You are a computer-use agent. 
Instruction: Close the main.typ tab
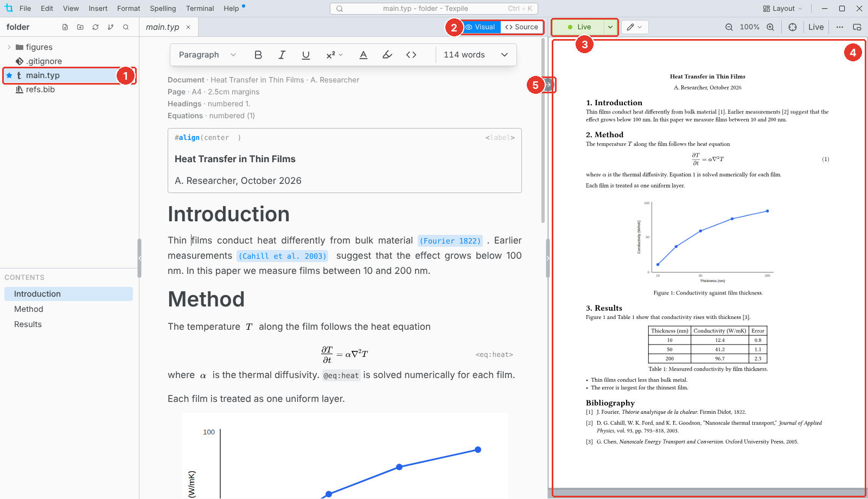[x=188, y=27]
